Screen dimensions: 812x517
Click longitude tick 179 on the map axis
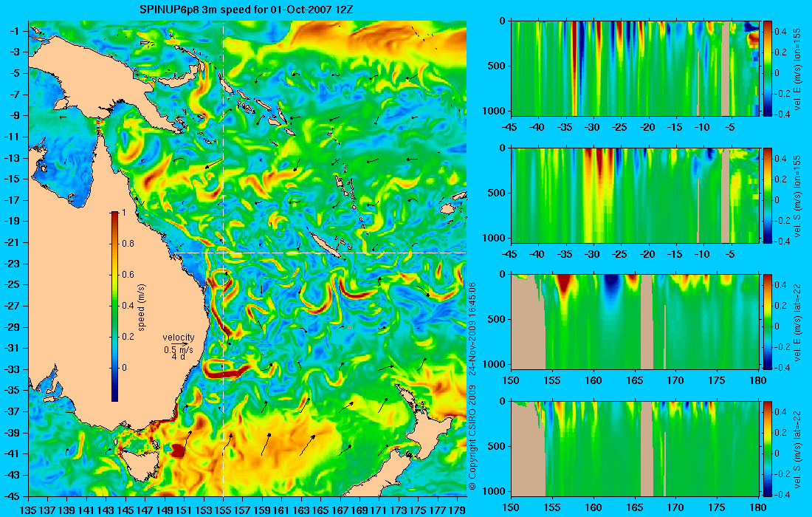pyautogui.click(x=458, y=510)
